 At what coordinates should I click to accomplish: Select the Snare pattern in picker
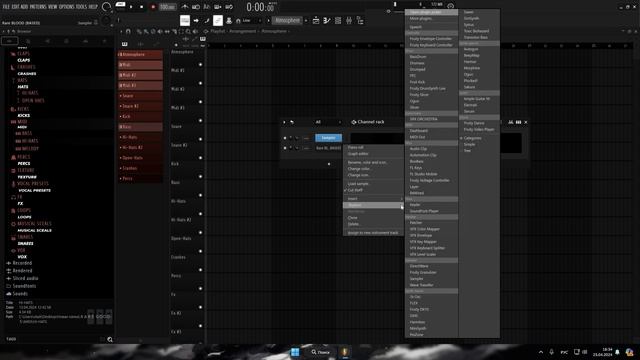(140, 96)
